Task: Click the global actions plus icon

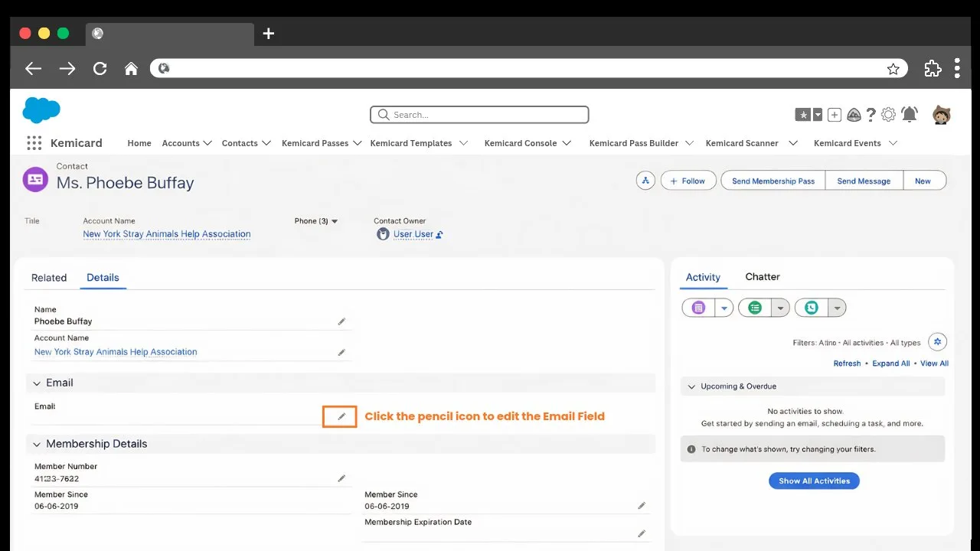Action: 835,115
